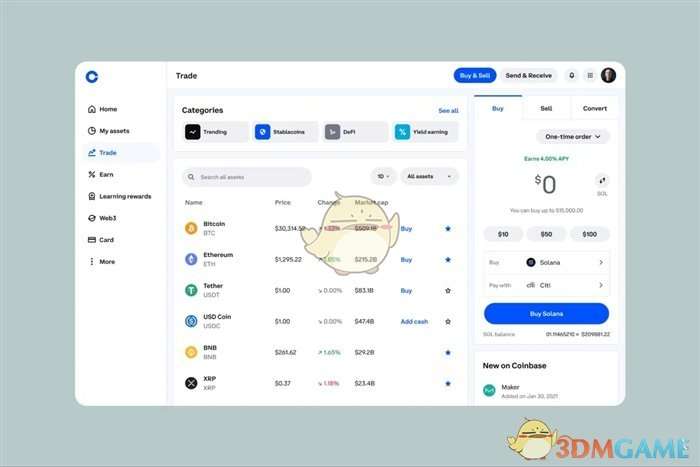Viewport: 700px width, 467px height.
Task: Toggle USD Coin watchlist star
Action: (448, 321)
